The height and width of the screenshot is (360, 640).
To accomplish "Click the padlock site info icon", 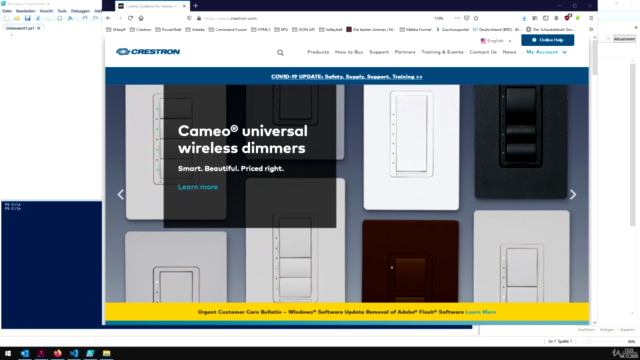I will [199, 18].
